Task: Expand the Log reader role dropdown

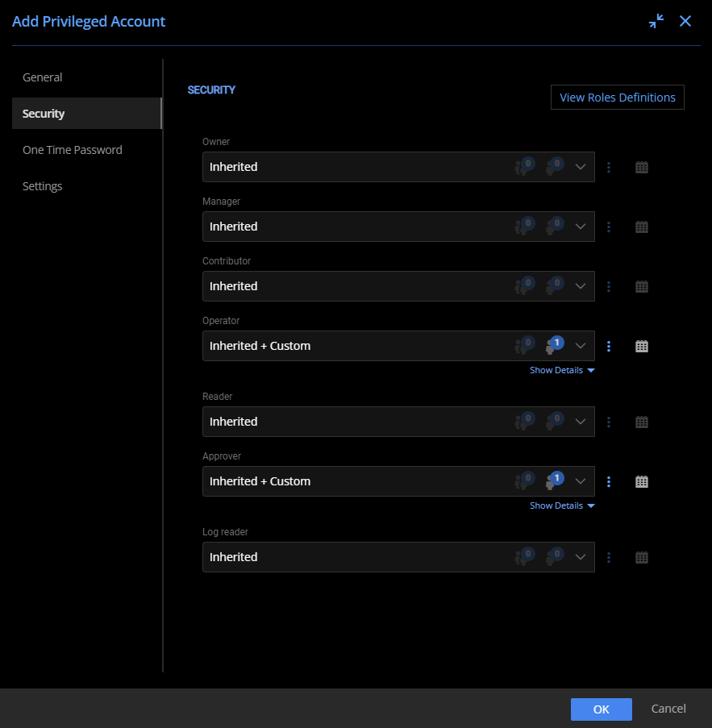Action: point(580,557)
